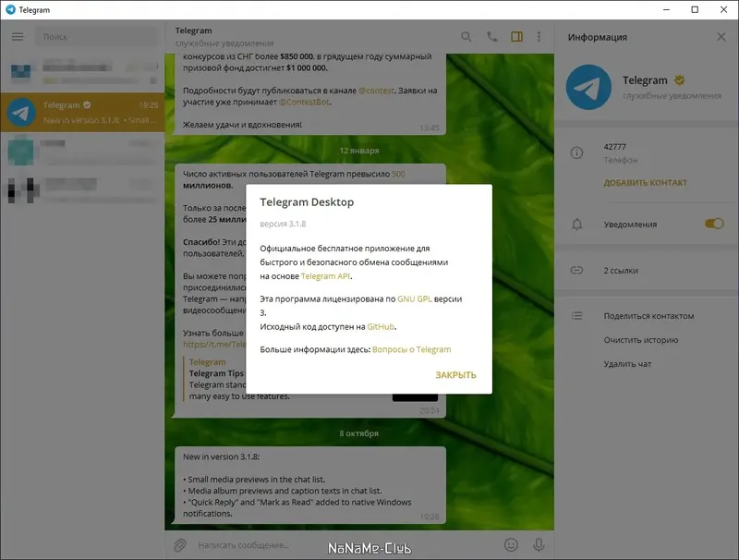The height and width of the screenshot is (560, 739).
Task: Open the GNU GPL link
Action: [414, 298]
